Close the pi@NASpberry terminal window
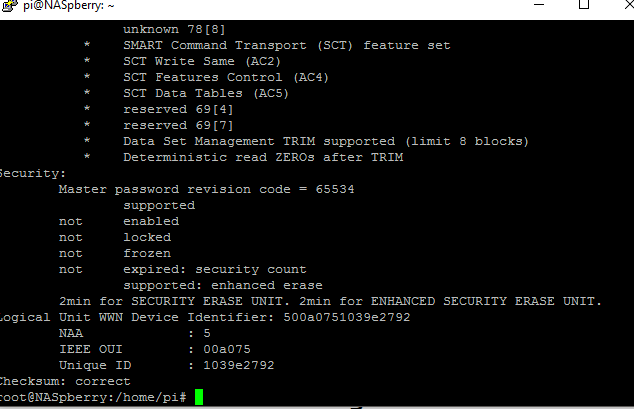The width and height of the screenshot is (634, 409). [628, 4]
